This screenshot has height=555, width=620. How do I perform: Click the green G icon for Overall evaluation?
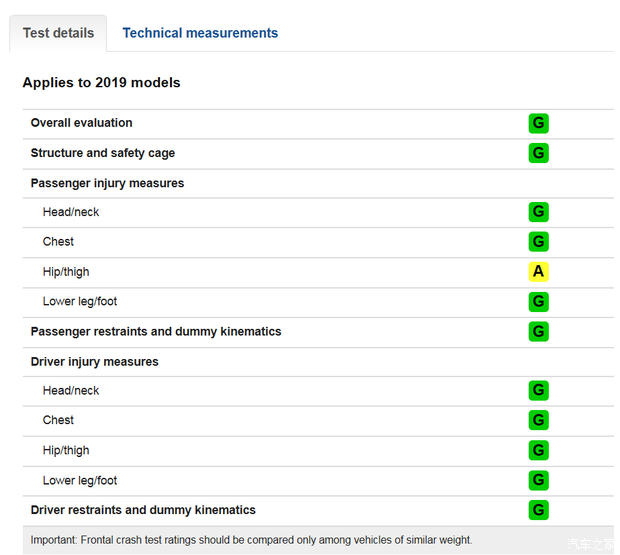[x=538, y=123]
